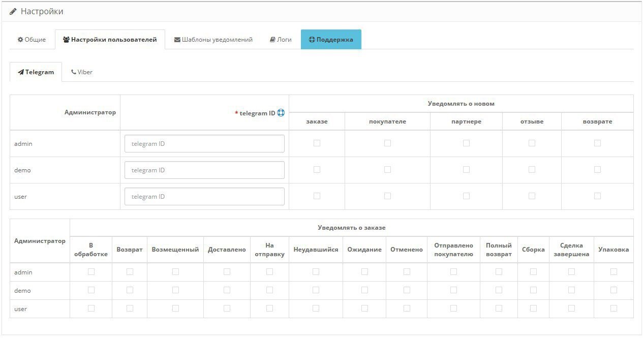Tick В обработке status checkbox for admin
This screenshot has width=644, height=338.
(91, 272)
